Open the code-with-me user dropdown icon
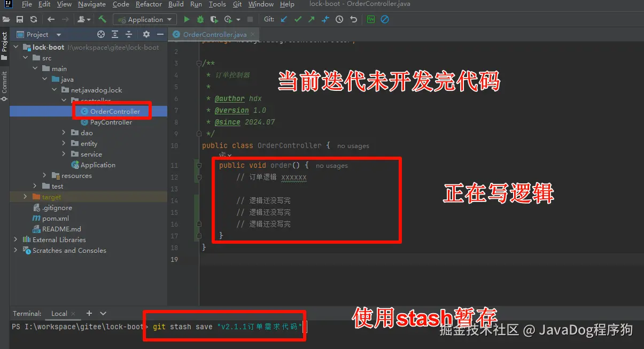The image size is (644, 349). pos(84,19)
